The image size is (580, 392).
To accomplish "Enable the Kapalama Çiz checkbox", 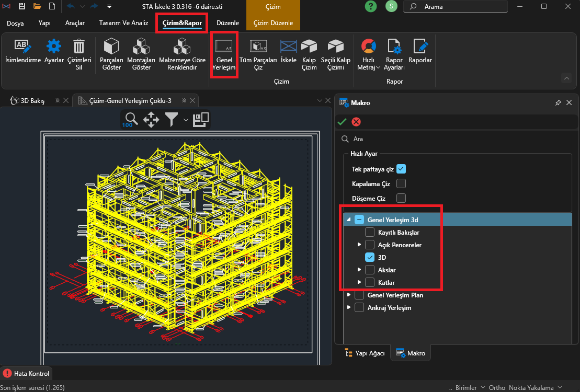I will tap(401, 183).
